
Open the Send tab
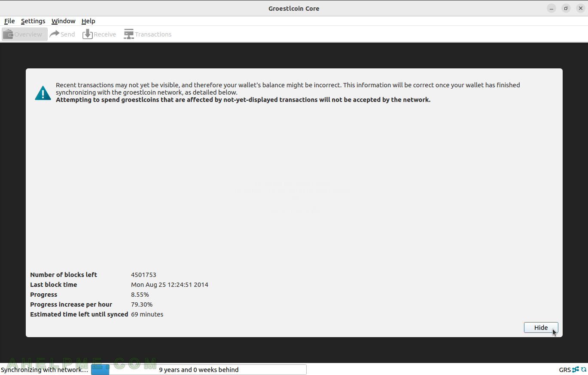[62, 34]
